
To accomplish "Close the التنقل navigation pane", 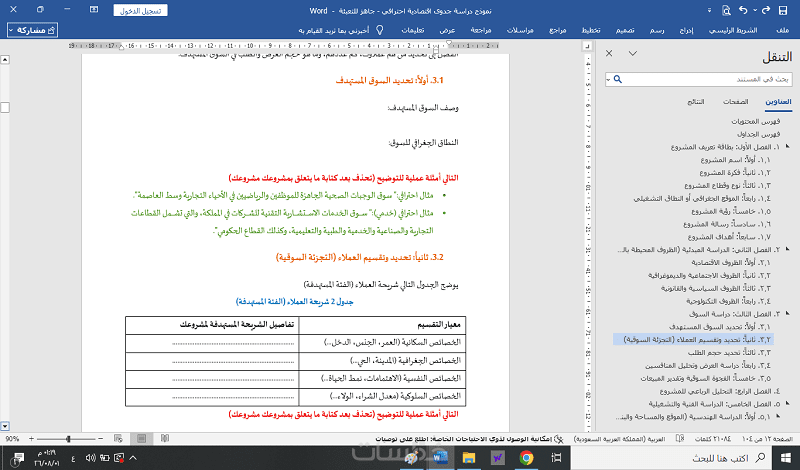I will [609, 53].
